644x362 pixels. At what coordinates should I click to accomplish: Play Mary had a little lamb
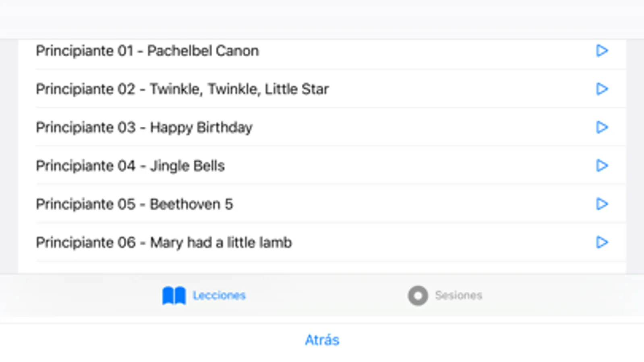602,242
